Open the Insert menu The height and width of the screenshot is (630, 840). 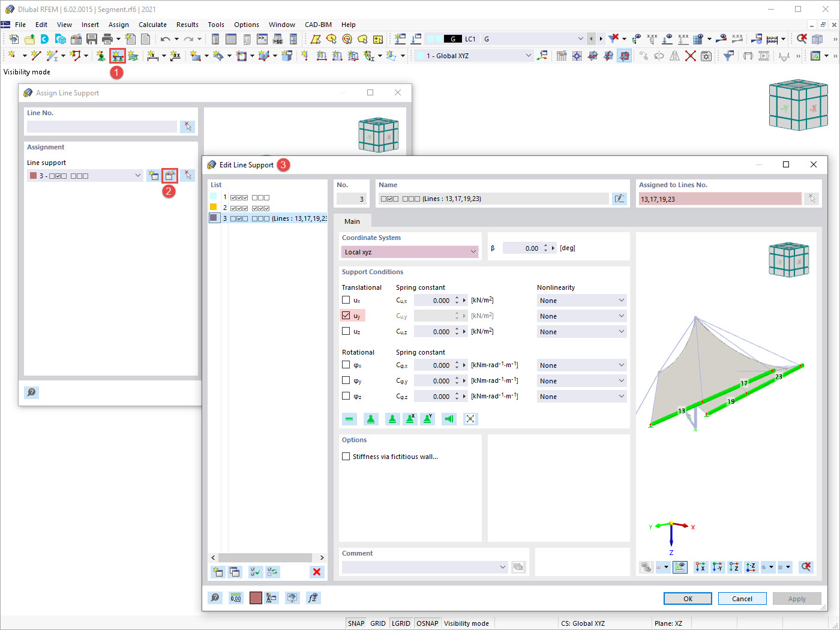coord(90,25)
